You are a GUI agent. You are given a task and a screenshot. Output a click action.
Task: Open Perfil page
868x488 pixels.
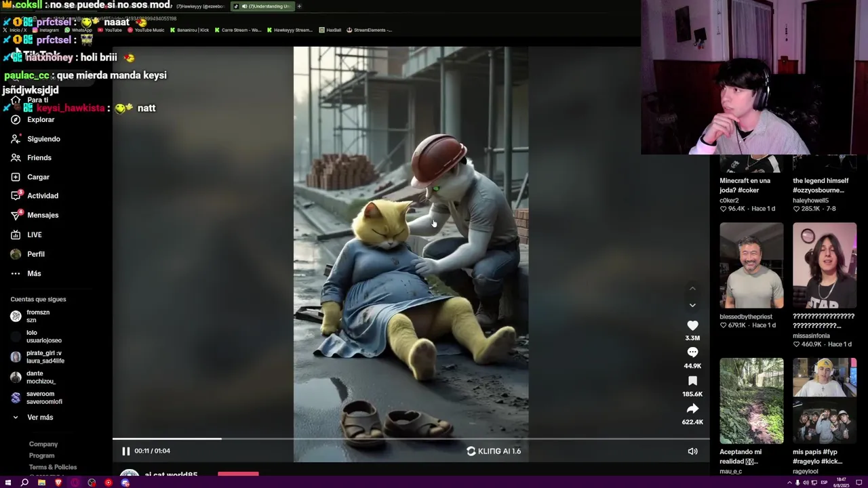(36, 254)
